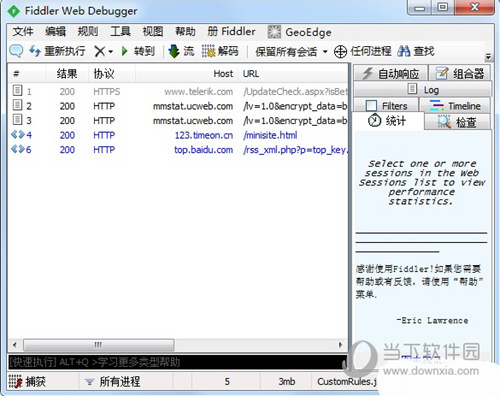Tick the Filters tab checkbox

371,106
